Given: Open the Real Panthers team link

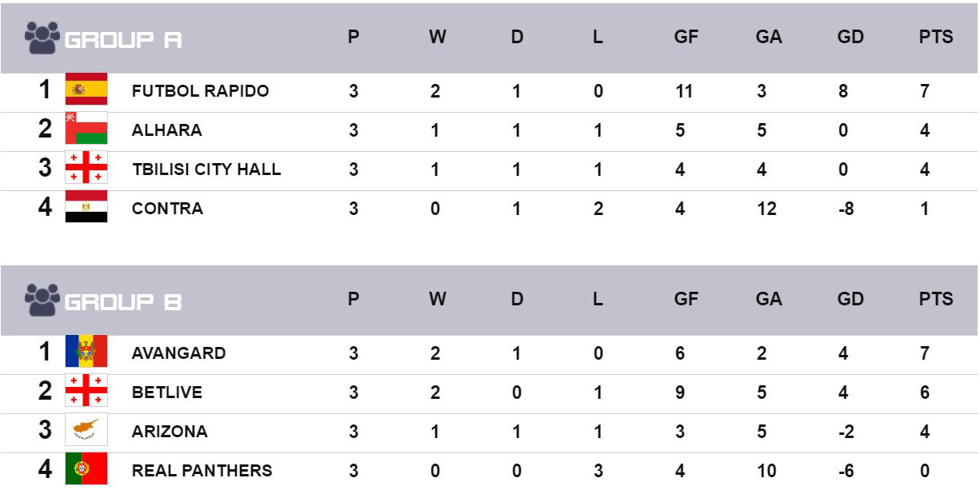Looking at the screenshot, I should pos(202,471).
